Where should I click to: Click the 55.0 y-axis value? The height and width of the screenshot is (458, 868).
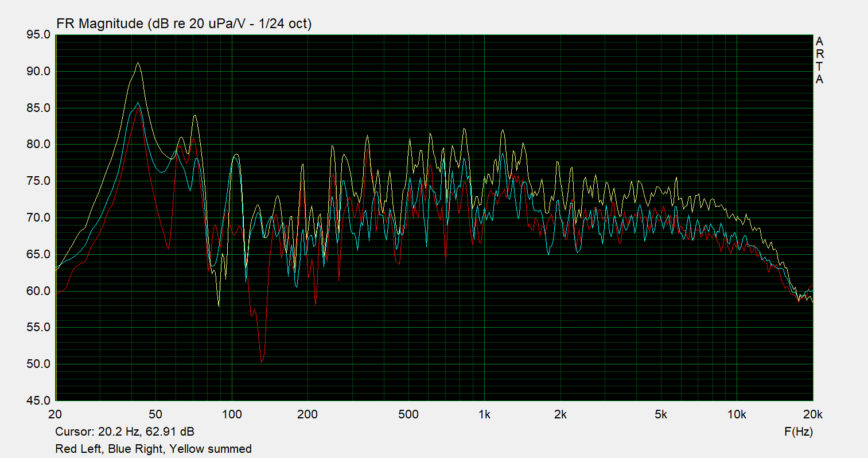38,327
